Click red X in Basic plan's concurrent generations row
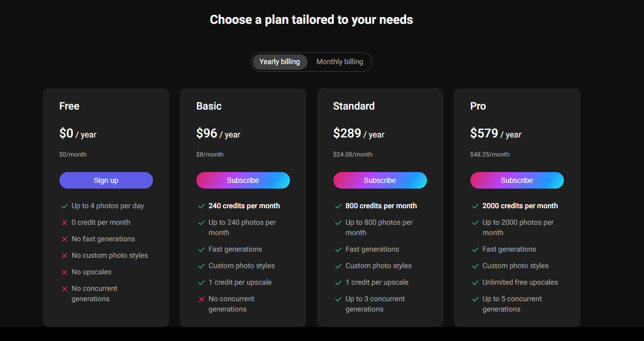The width and height of the screenshot is (644, 341). point(202,299)
